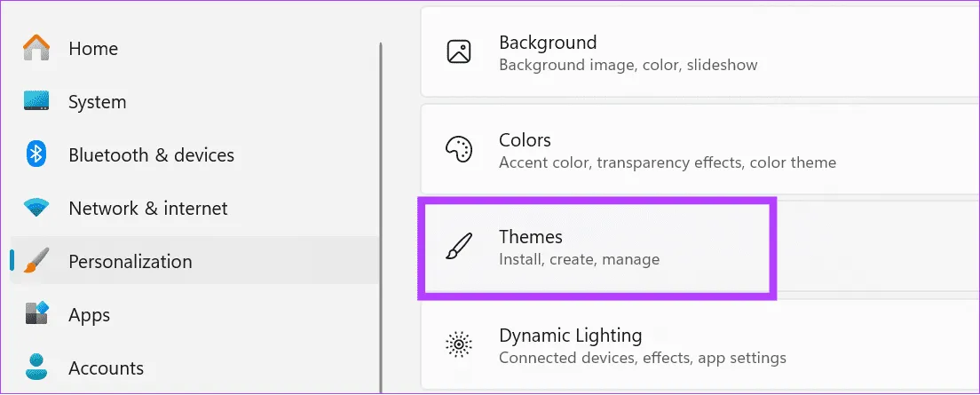The width and height of the screenshot is (980, 395).
Task: Click the Dynamic Lighting sun icon
Action: (459, 345)
